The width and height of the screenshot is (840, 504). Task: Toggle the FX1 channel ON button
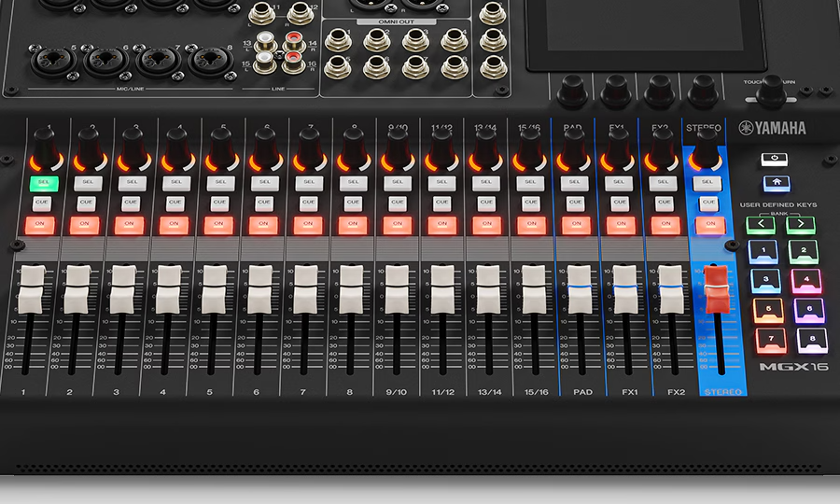click(618, 225)
